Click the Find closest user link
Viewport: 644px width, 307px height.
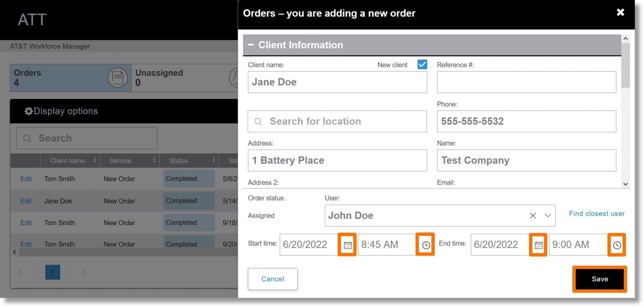coord(597,213)
